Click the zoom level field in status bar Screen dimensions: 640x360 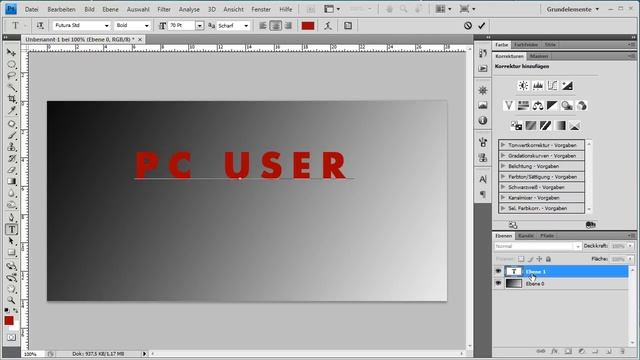coord(31,354)
